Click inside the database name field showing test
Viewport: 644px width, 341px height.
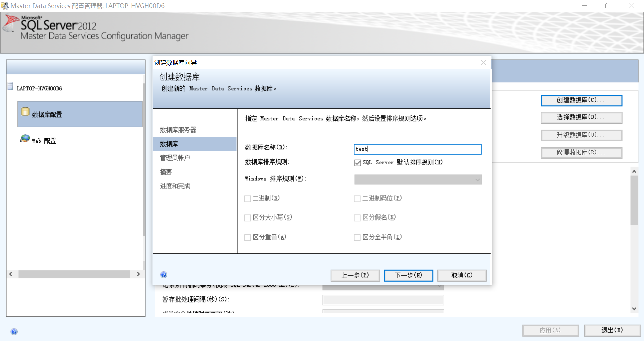tap(417, 149)
